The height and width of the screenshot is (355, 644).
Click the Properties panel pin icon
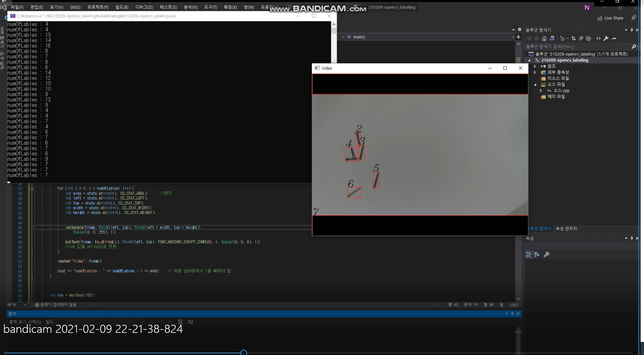[632, 238]
